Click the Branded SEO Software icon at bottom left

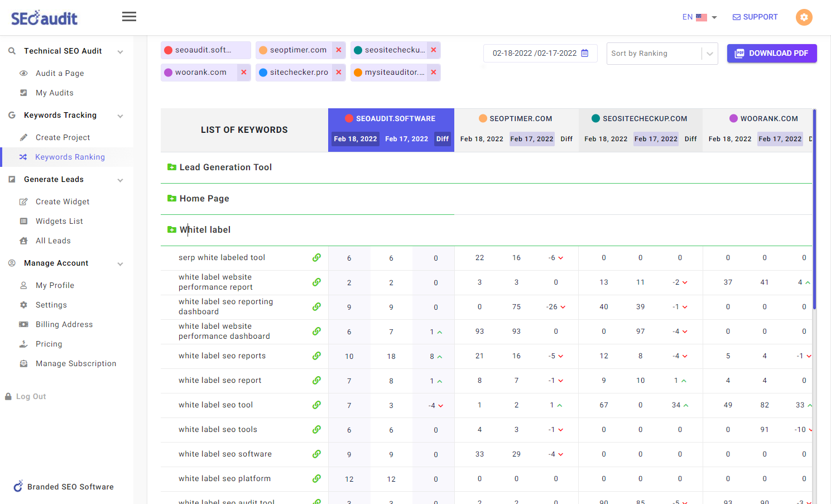(x=17, y=486)
